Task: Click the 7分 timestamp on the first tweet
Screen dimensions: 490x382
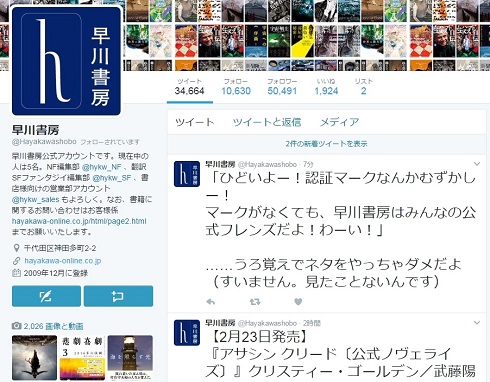Action: [308, 164]
